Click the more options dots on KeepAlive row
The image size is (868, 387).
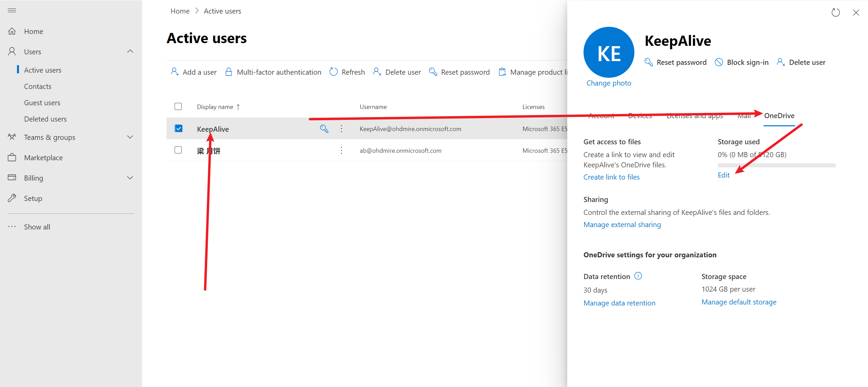[x=341, y=129]
